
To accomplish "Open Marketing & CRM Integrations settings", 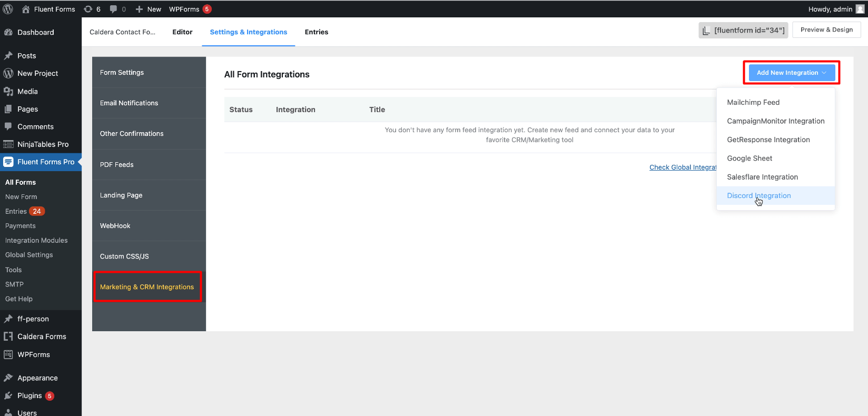I will point(147,287).
